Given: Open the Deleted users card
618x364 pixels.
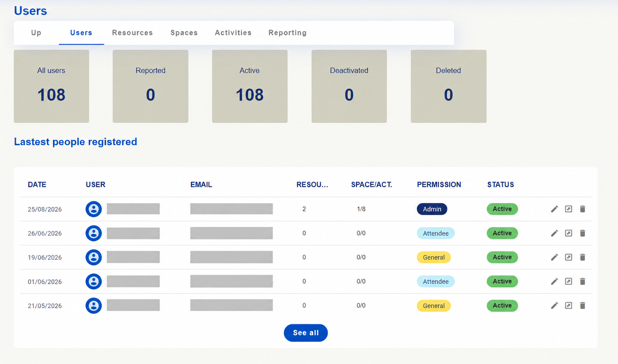Looking at the screenshot, I should click(x=449, y=86).
